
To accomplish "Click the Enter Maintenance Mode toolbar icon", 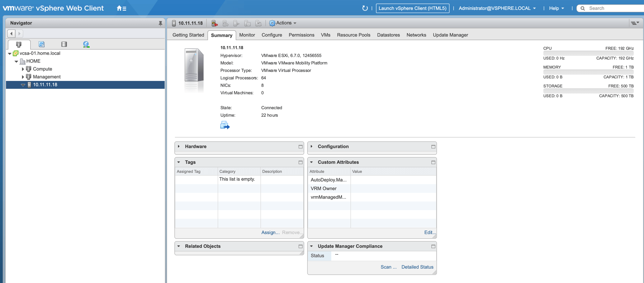I will [215, 23].
